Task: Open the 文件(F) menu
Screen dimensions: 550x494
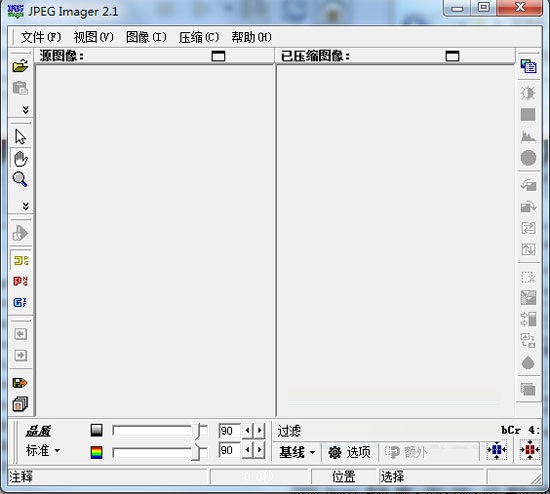Action: click(x=41, y=37)
